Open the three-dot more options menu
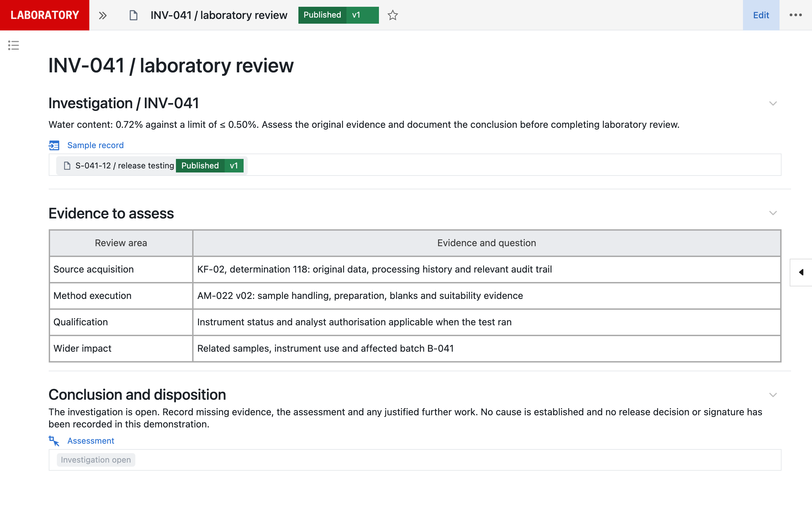 795,15
